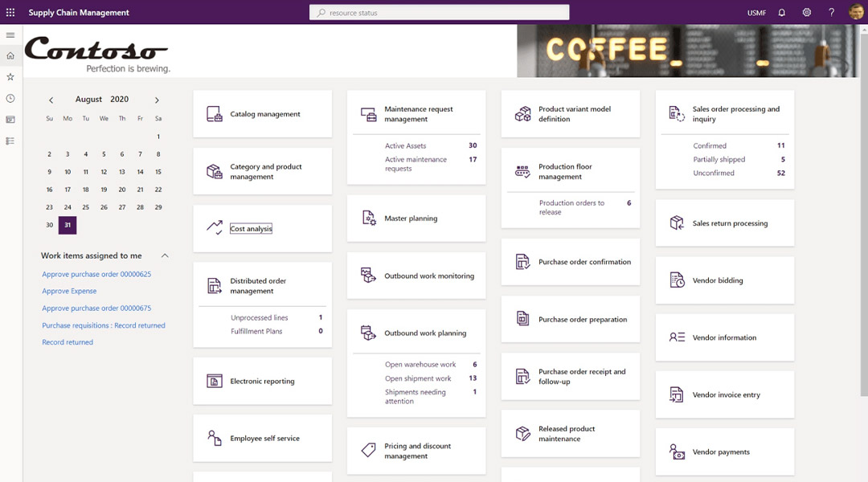Open the Modules list icon in the sidebar
The image size is (868, 482).
(10, 141)
